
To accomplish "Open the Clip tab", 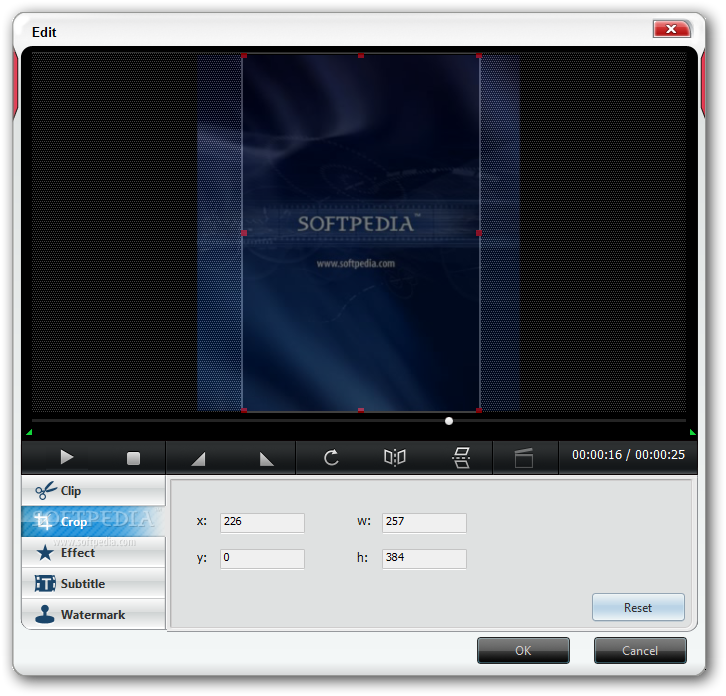I will tap(94, 490).
